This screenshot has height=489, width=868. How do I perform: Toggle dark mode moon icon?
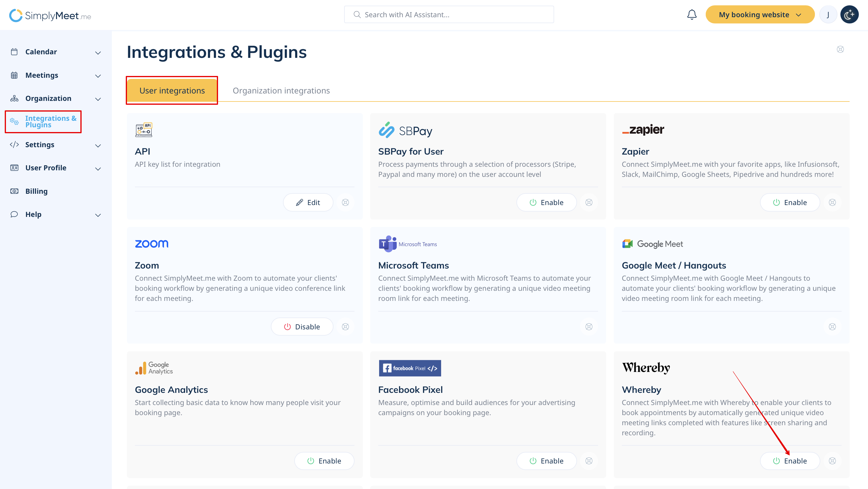tap(849, 15)
